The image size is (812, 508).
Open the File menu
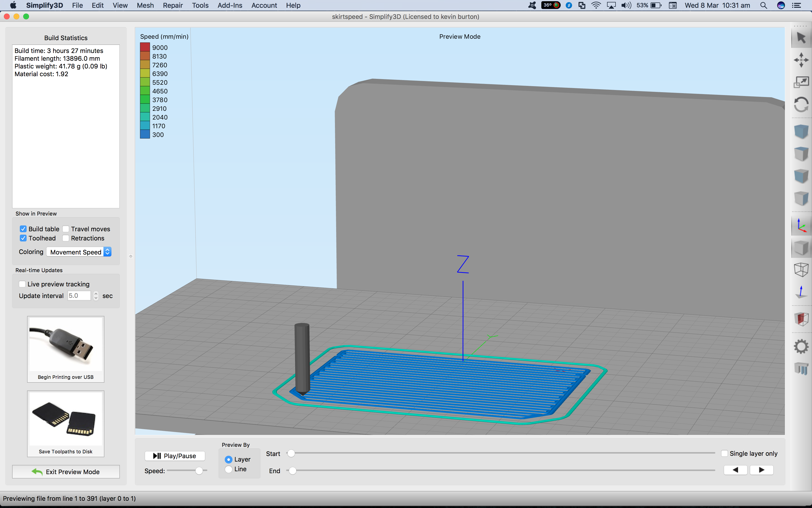(77, 5)
